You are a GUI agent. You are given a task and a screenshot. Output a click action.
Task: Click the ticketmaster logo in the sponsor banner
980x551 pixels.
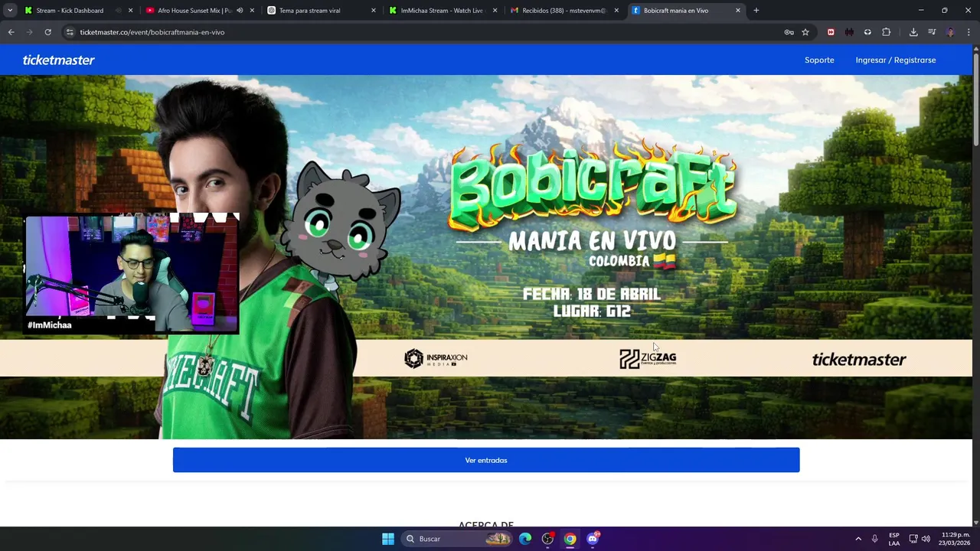859,359
